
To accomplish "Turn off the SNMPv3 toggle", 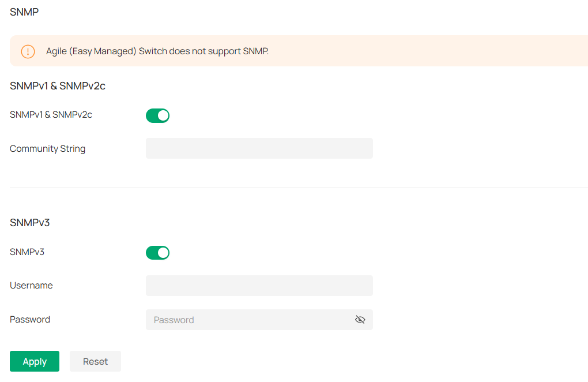I will click(157, 253).
